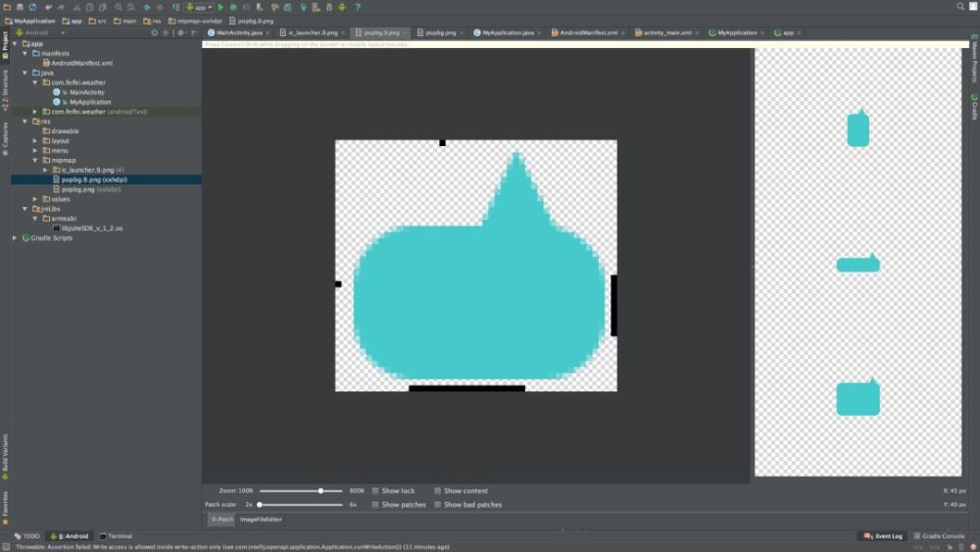
Task: Click the Synchronize refresh toolbar icon
Action: pos(32,7)
